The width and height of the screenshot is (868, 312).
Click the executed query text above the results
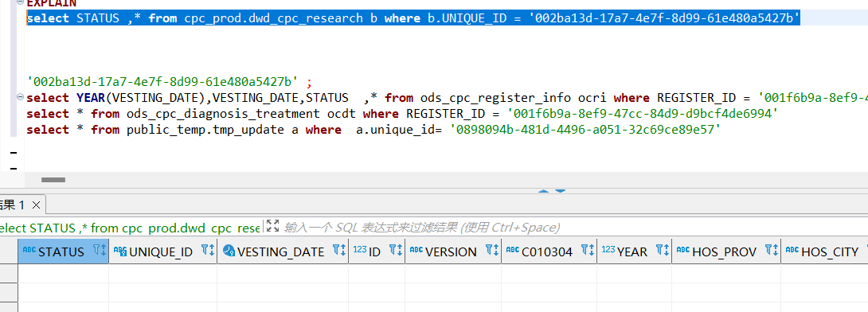130,228
